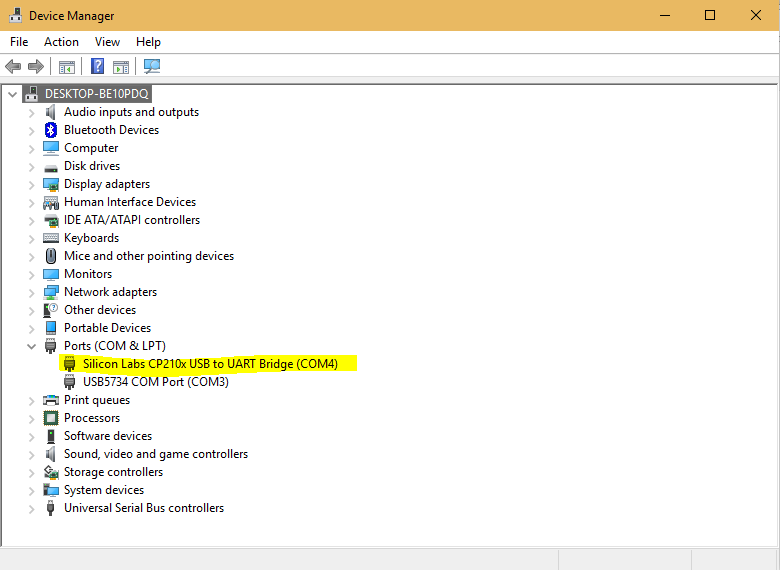Image resolution: width=780 pixels, height=570 pixels.
Task: Select the Monitors category label
Action: pos(88,274)
